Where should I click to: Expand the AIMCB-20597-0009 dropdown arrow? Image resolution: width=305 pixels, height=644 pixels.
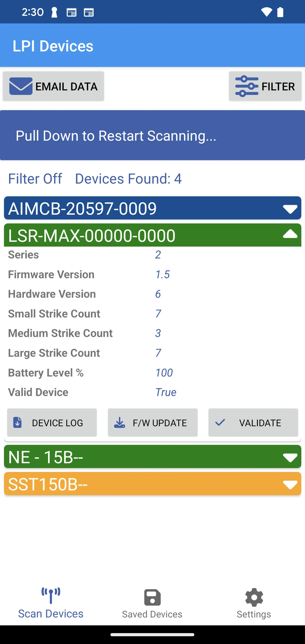click(x=290, y=209)
